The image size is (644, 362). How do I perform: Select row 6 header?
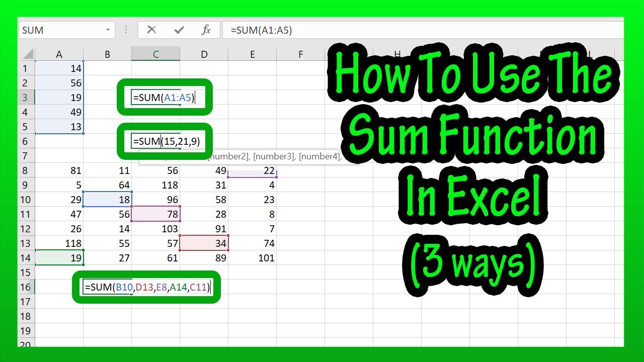(26, 141)
